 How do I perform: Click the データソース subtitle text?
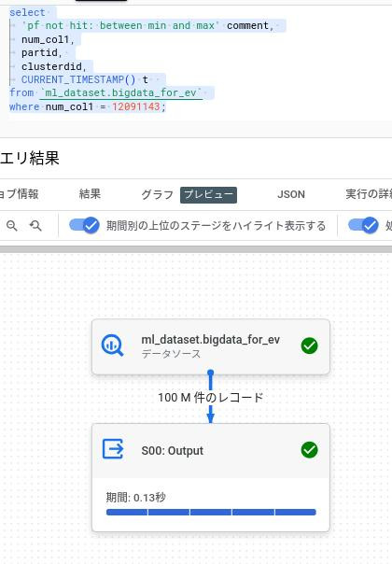(x=171, y=354)
